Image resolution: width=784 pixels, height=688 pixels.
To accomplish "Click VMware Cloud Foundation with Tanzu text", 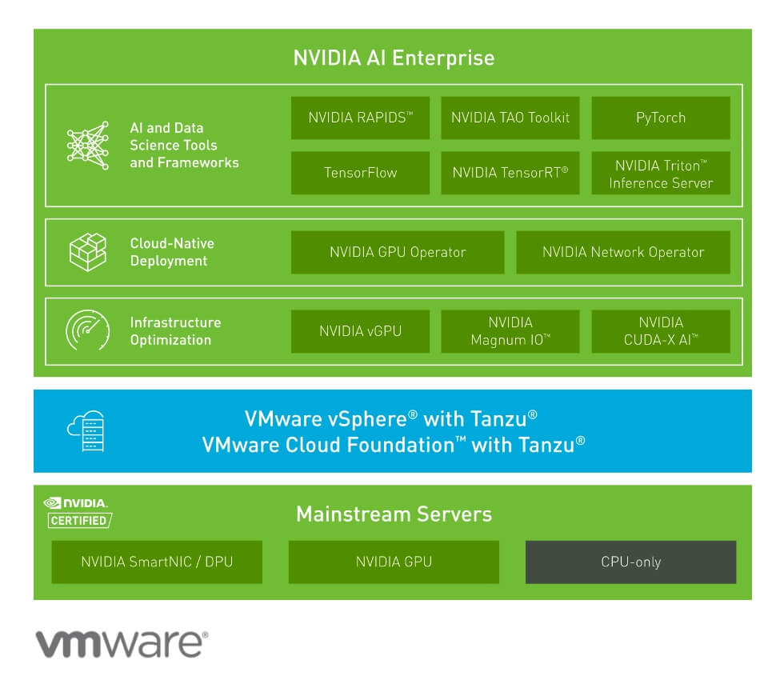I will pos(394,445).
